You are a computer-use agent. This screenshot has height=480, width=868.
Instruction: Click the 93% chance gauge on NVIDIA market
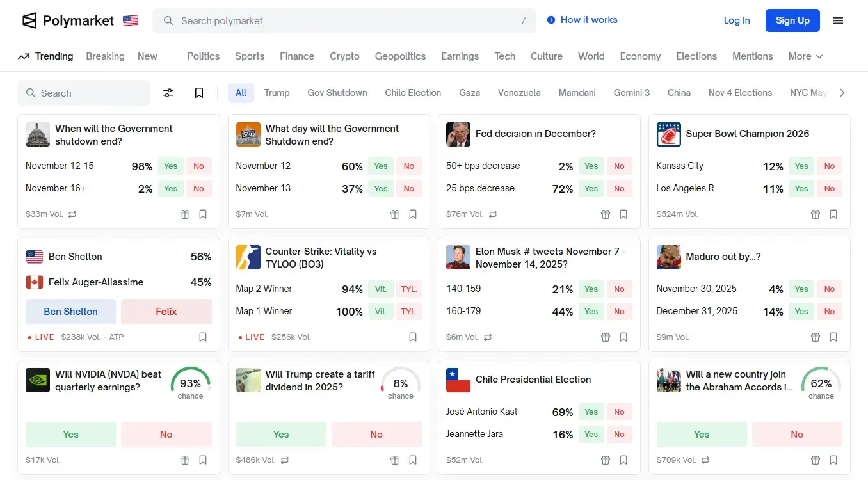[x=190, y=383]
